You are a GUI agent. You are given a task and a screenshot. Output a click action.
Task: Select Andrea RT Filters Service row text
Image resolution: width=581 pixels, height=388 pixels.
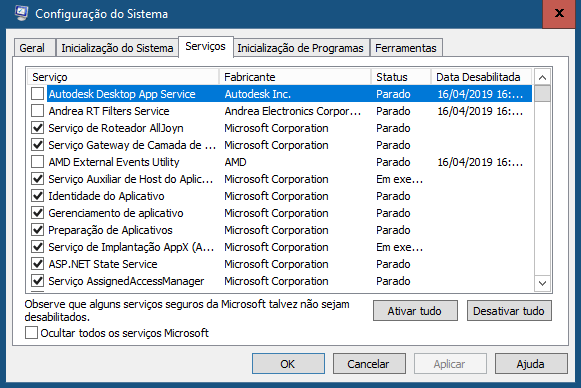coord(109,111)
